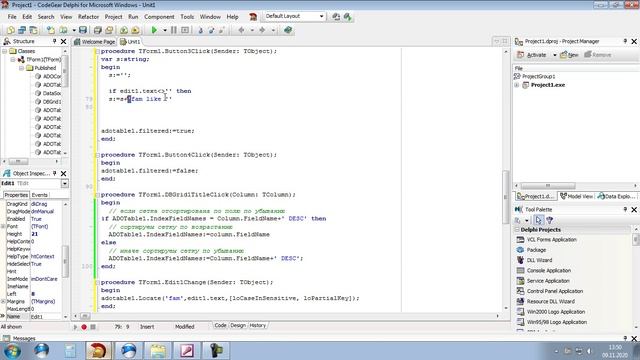
Task: Click the Set debug desktop icon
Action: pos(347,17)
